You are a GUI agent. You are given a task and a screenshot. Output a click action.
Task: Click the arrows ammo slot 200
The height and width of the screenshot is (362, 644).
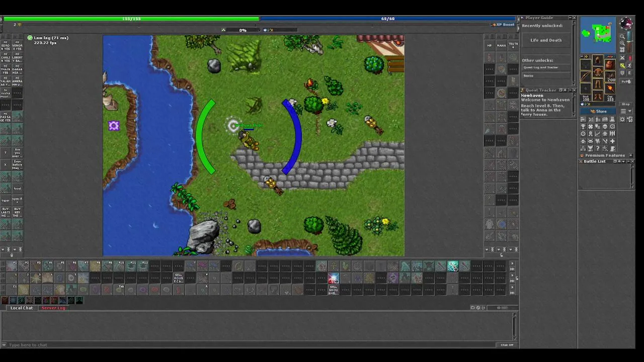pos(610,76)
